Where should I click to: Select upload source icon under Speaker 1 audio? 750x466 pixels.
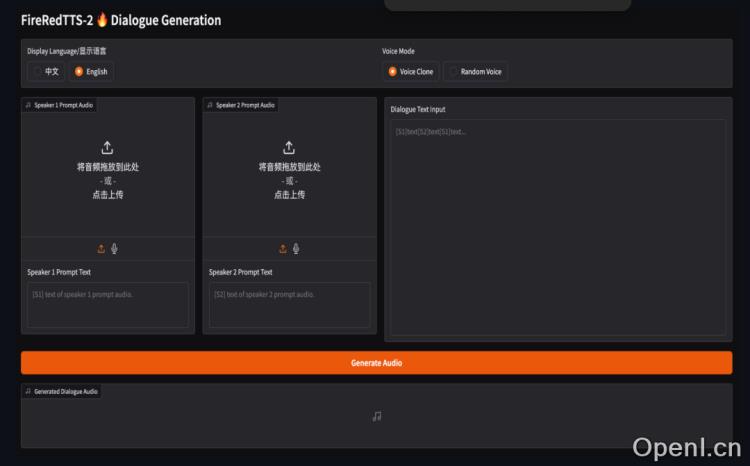[x=101, y=249]
